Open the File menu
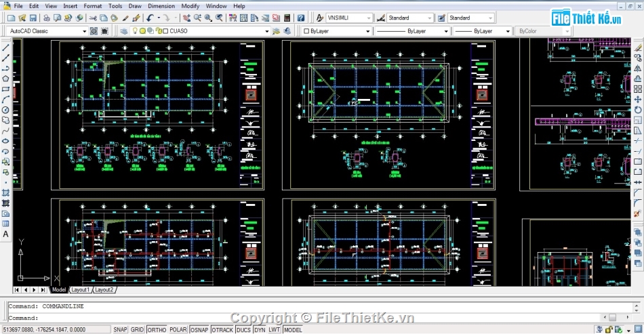The image size is (644, 334). click(x=18, y=6)
